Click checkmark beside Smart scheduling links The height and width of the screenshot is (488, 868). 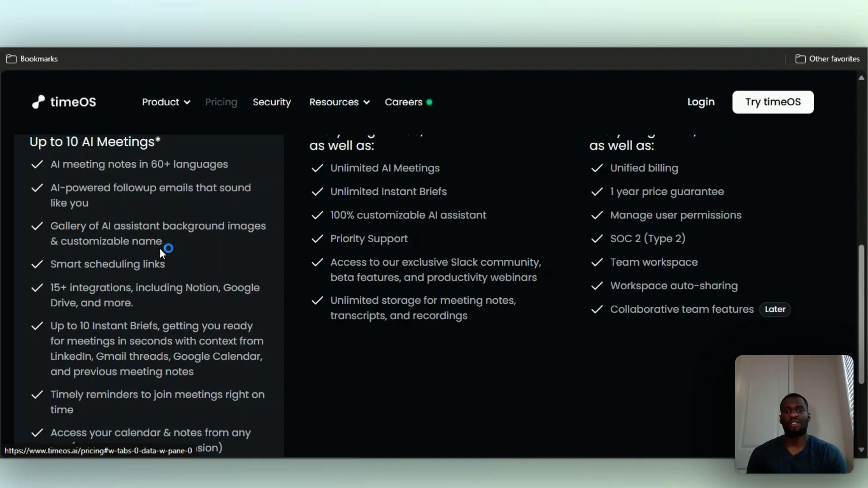[37, 264]
